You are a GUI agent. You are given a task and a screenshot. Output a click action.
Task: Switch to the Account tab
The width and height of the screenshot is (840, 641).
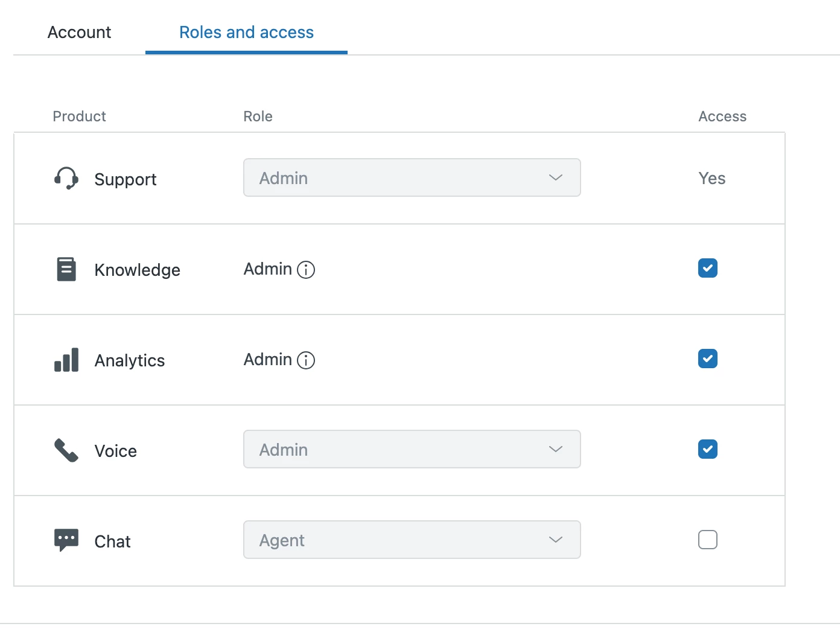tap(79, 33)
